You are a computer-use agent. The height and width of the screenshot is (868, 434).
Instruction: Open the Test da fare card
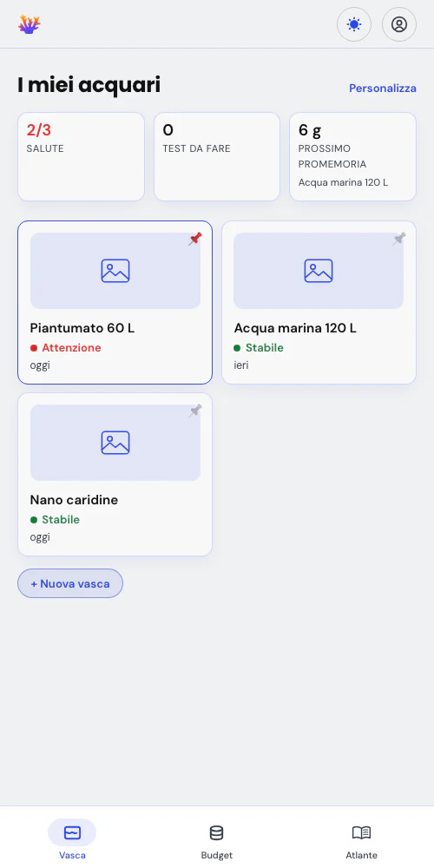(217, 156)
